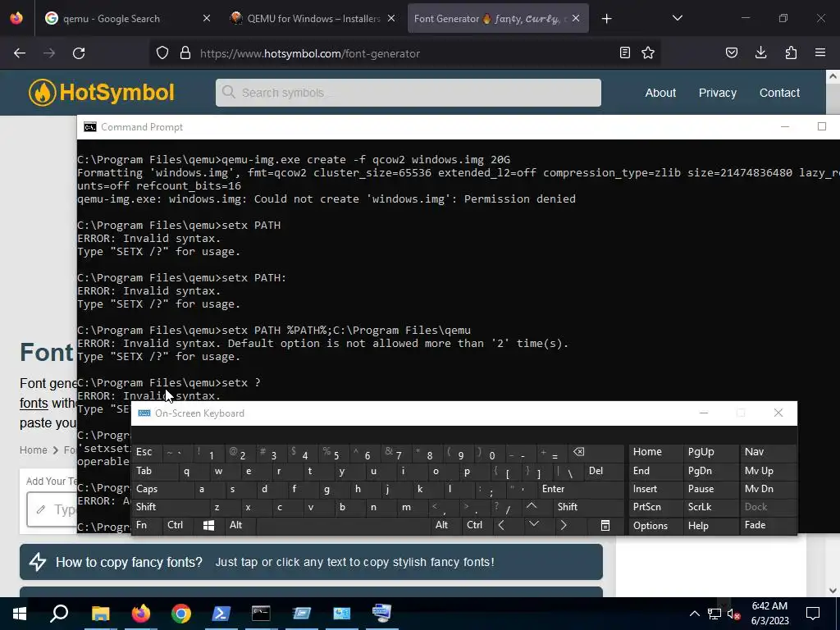The height and width of the screenshot is (630, 840).
Task: Open PowerShell from the taskbar
Action: (221, 614)
